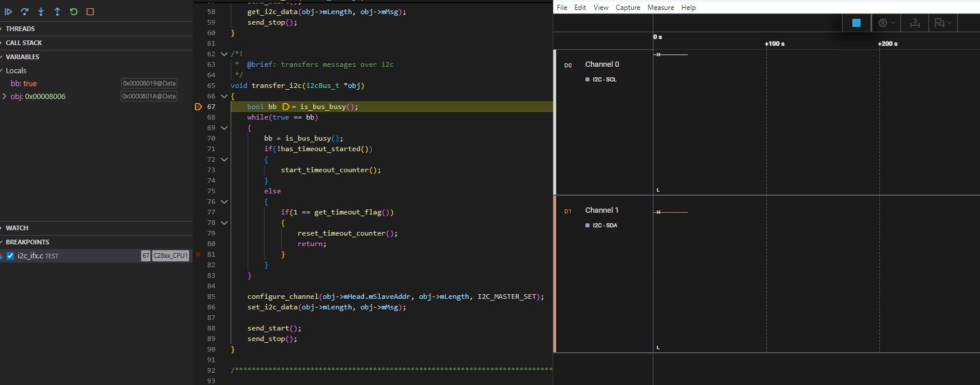
Task: Click the breakpoint dot near line 81
Action: pos(198,254)
